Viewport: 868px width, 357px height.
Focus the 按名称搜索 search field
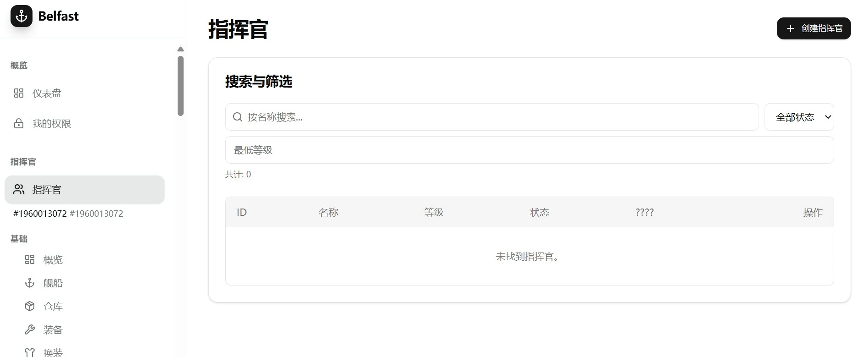[492, 117]
